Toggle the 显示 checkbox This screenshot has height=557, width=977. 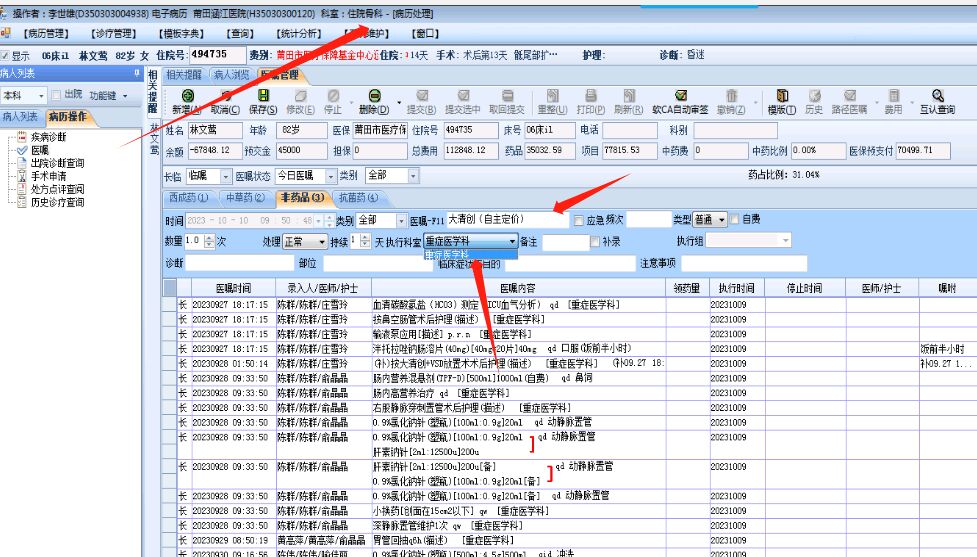(5, 55)
